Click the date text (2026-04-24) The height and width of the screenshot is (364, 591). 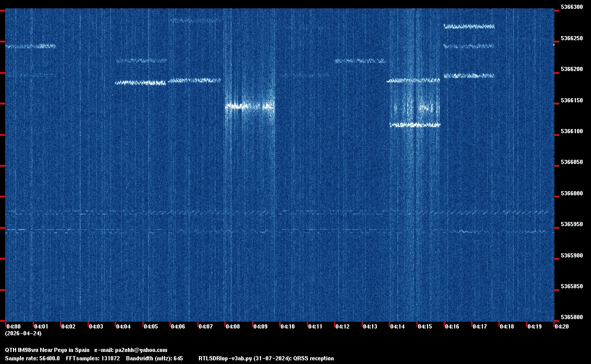coord(23,333)
